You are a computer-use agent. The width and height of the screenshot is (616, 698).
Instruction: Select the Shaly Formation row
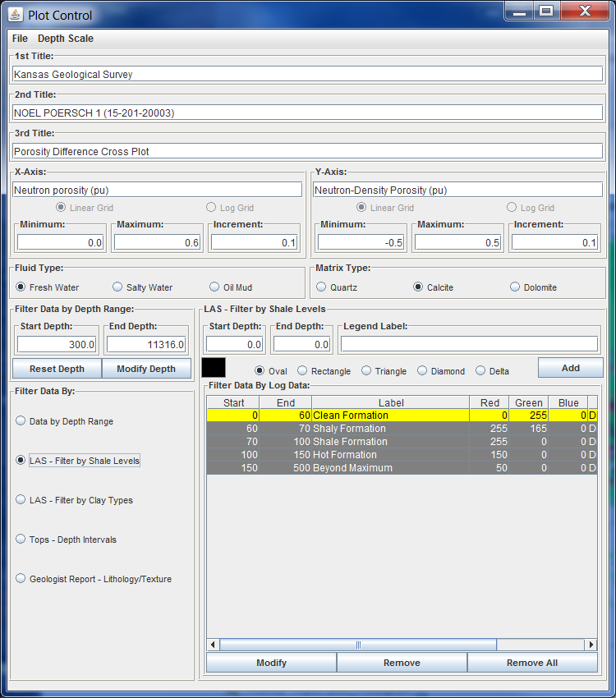pos(402,428)
